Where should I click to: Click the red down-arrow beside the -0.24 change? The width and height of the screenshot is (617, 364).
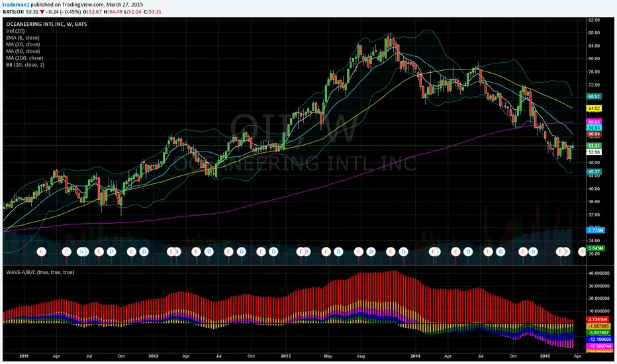[42, 12]
